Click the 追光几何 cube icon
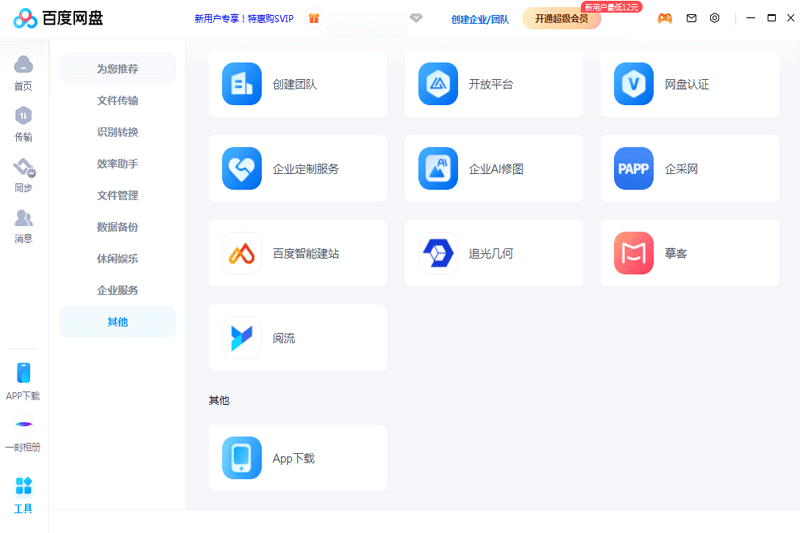 click(438, 253)
